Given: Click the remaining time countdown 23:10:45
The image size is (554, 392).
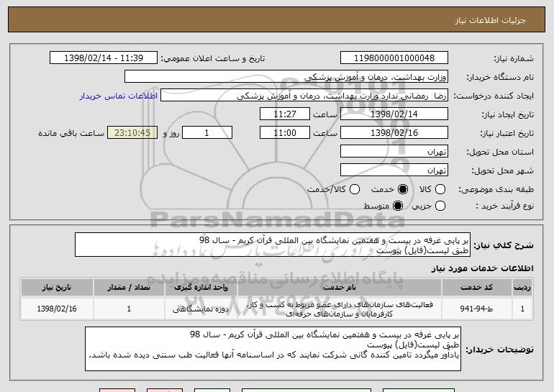Looking at the screenshot, I should point(132,133).
